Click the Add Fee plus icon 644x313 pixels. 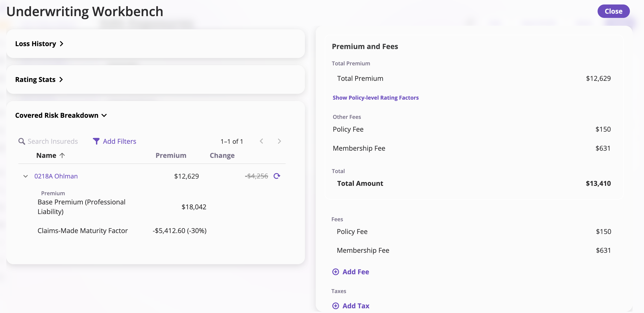[x=335, y=272]
